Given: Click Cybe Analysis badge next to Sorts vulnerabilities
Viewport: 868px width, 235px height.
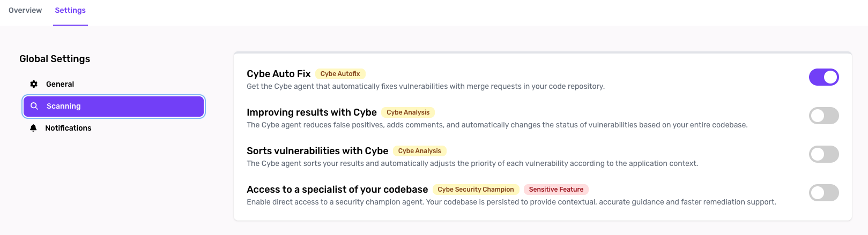Looking at the screenshot, I should tap(419, 151).
